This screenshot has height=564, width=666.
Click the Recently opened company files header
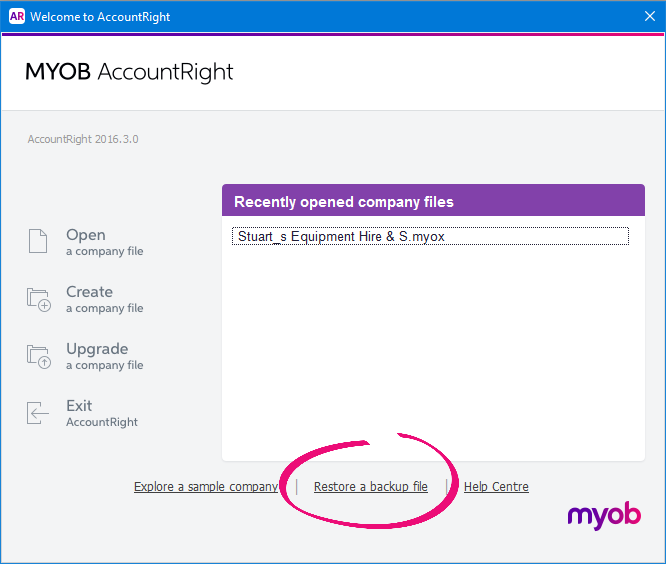coord(433,200)
